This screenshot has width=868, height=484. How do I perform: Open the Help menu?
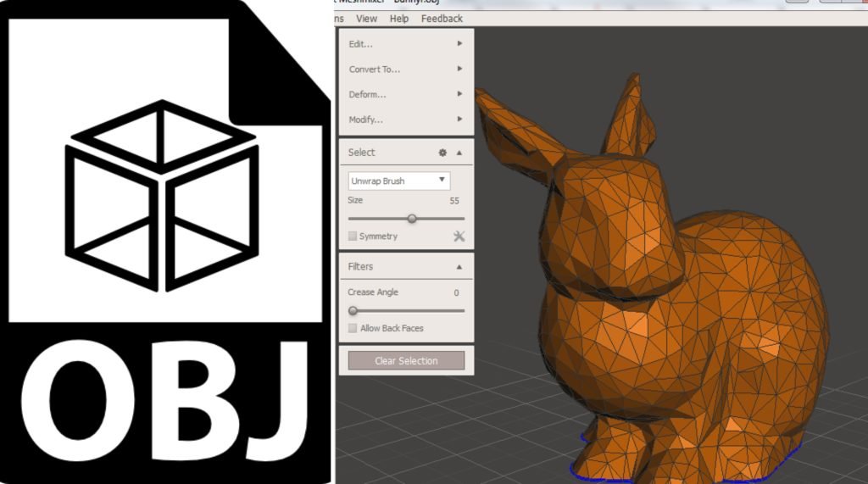(399, 19)
